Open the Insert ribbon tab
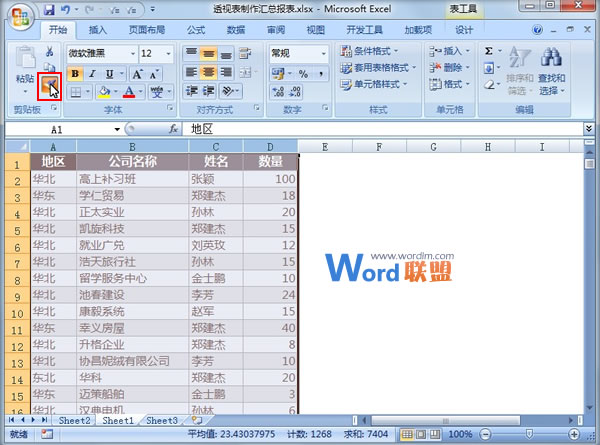This screenshot has height=445, width=600. pos(98,30)
